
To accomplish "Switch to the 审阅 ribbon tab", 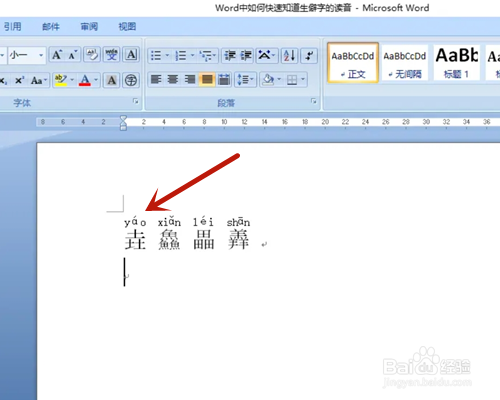I will click(89, 27).
